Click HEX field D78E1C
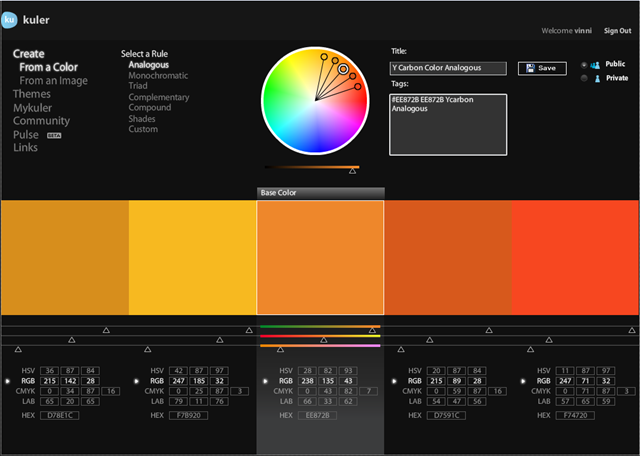Image resolution: width=640 pixels, height=456 pixels. 60,416
